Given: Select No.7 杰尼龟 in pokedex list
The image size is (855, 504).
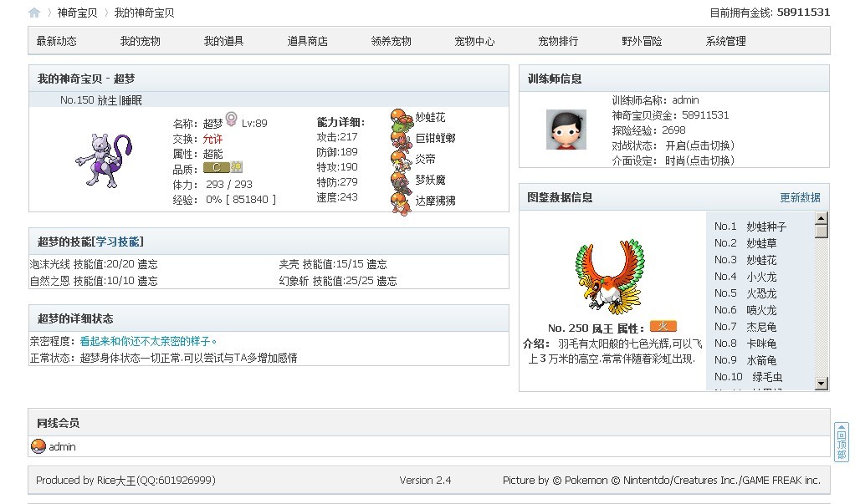Looking at the screenshot, I should tap(745, 327).
